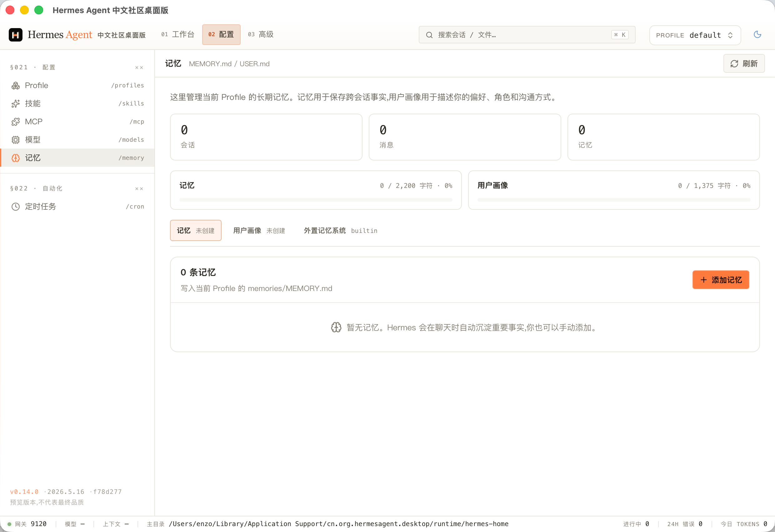
Task: Select the 外置记忆系统 builtin tab
Action: (340, 230)
